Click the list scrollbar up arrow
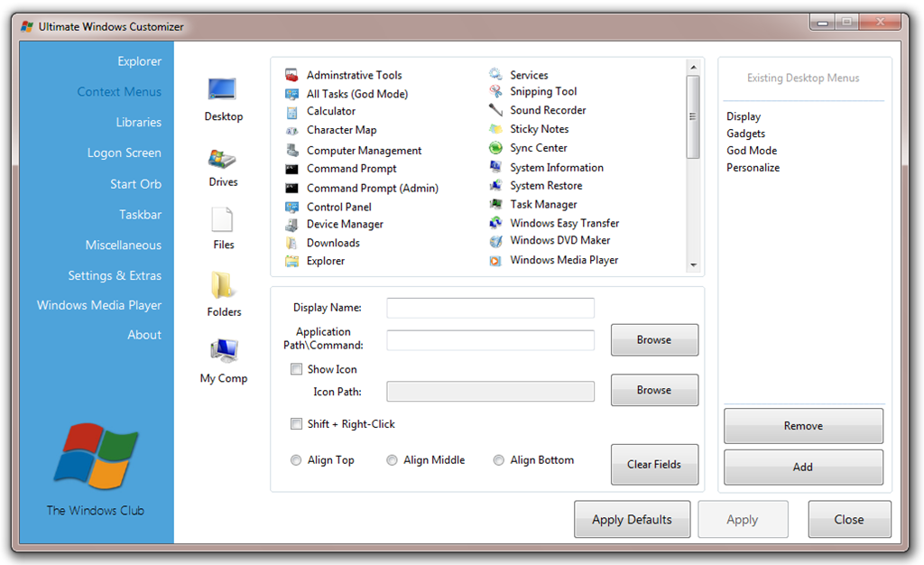 694,67
